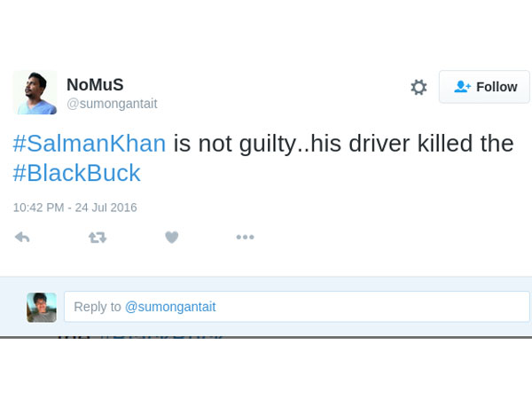This screenshot has width=532, height=399.
Task: Click the 10:42 PM tweet timestamp
Action: coord(37,207)
